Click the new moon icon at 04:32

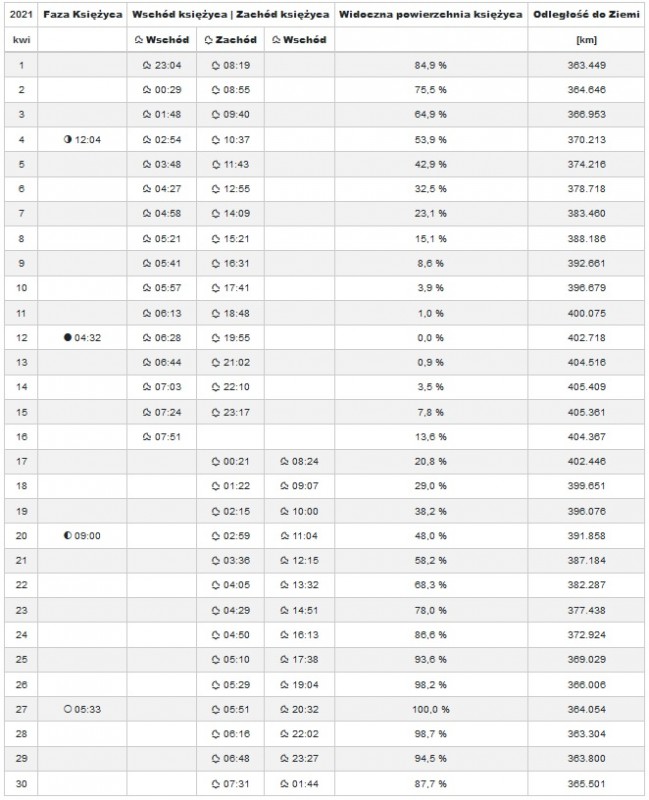[x=68, y=337]
